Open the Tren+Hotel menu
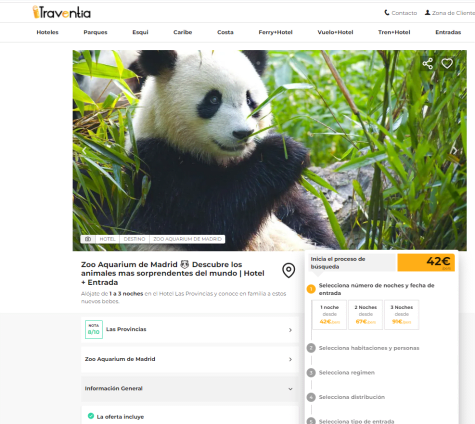475x424 pixels. [394, 32]
